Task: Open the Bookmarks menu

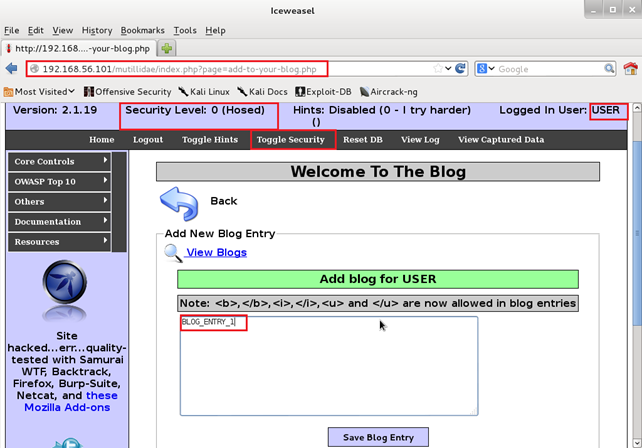Action: coord(142,31)
